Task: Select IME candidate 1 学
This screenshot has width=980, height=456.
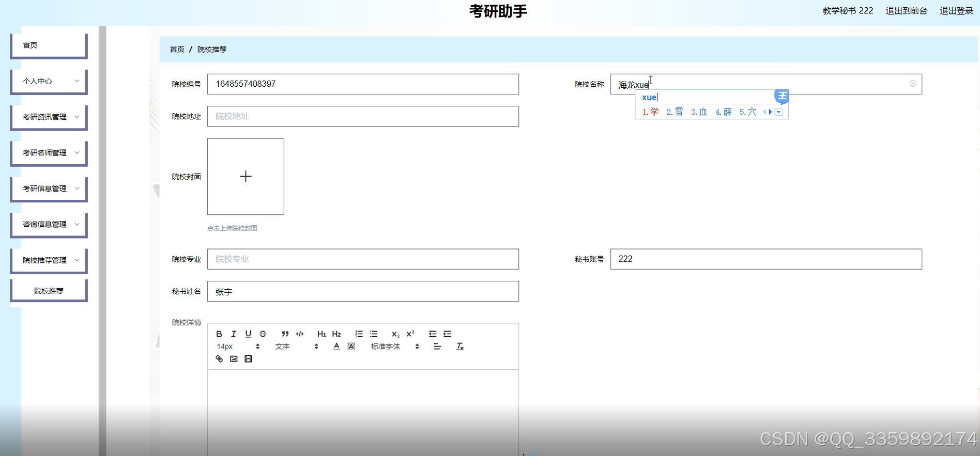Action: pos(650,112)
